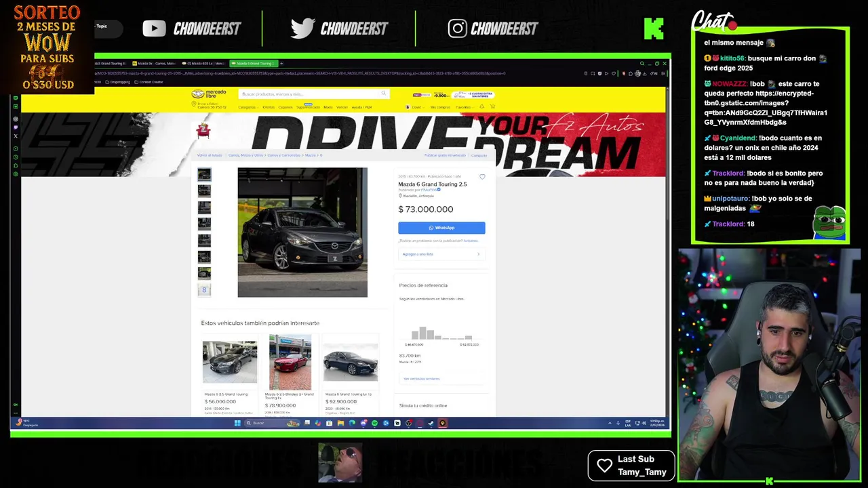Expand the Favoritos dropdown
Viewport: 868px width, 488px height.
[464, 107]
